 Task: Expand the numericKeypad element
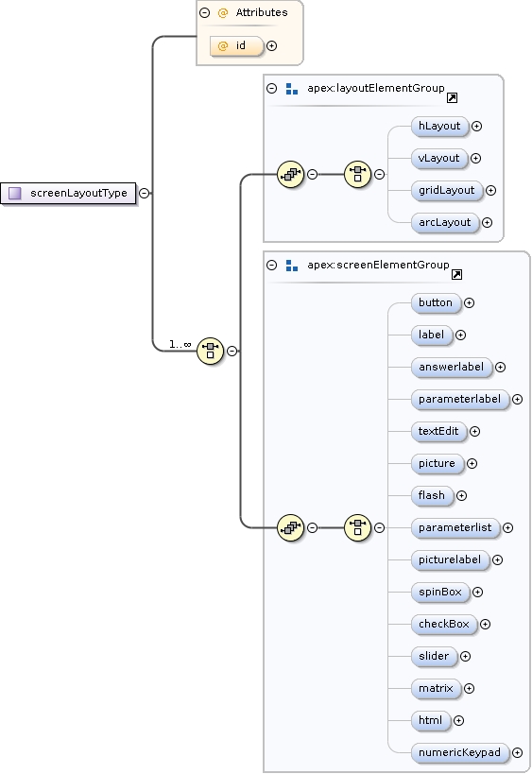point(517,753)
